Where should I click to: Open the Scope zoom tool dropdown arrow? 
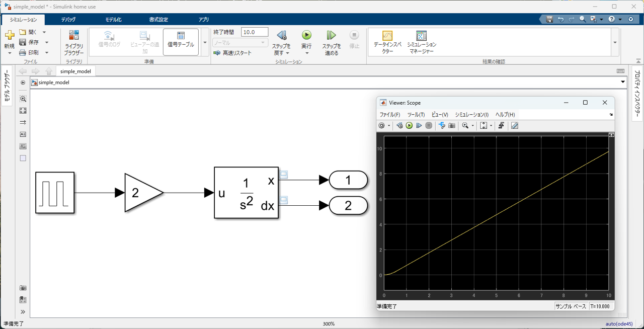[473, 126]
